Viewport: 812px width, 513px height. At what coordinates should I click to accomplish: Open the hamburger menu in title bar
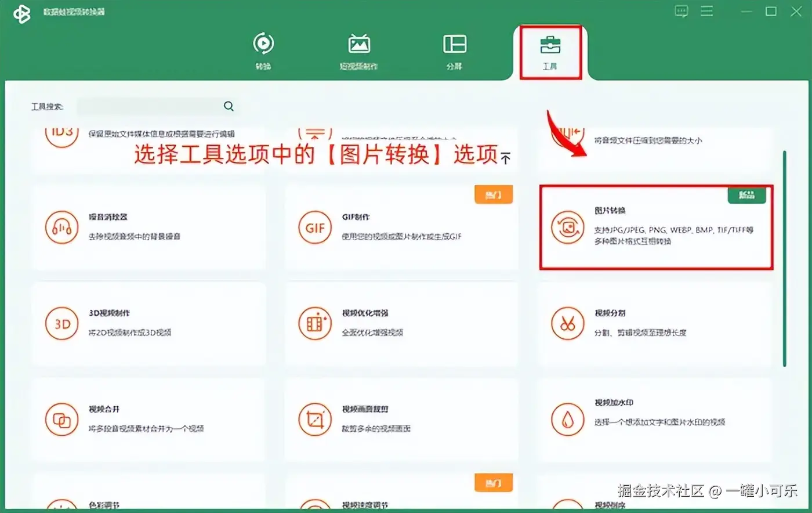(706, 11)
